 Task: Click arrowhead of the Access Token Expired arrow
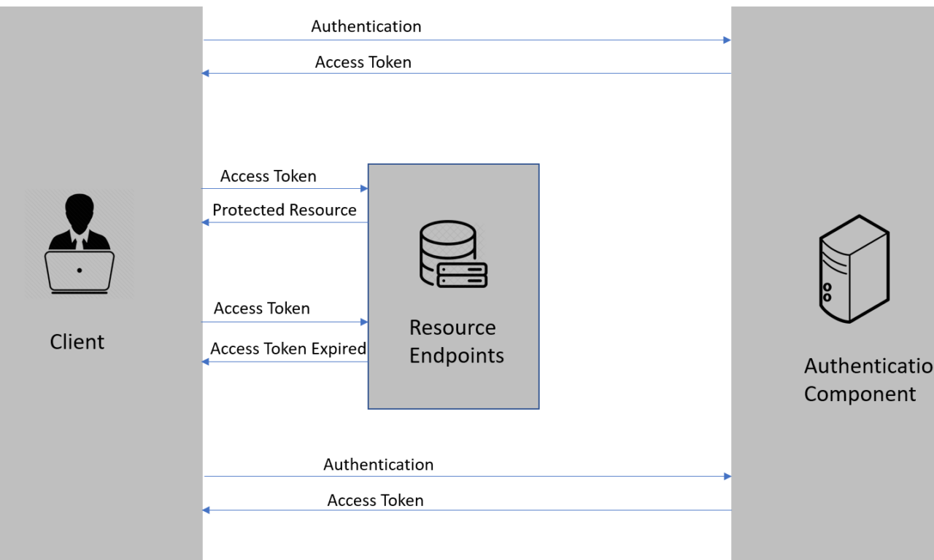click(x=206, y=362)
